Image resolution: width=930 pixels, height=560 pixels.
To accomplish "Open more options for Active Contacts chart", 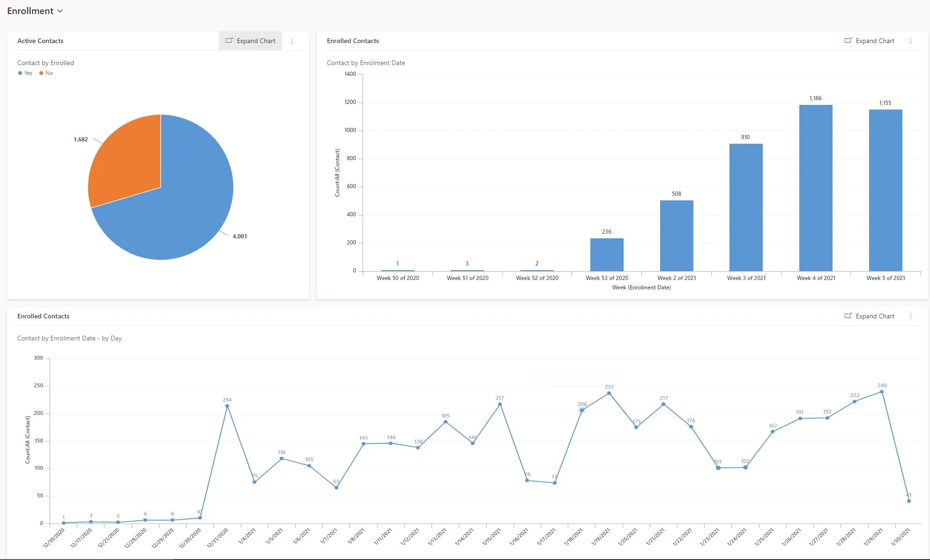I will (x=292, y=41).
